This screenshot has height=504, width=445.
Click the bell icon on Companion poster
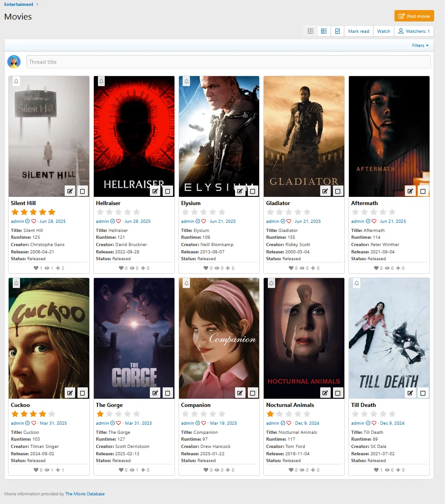[x=186, y=283]
